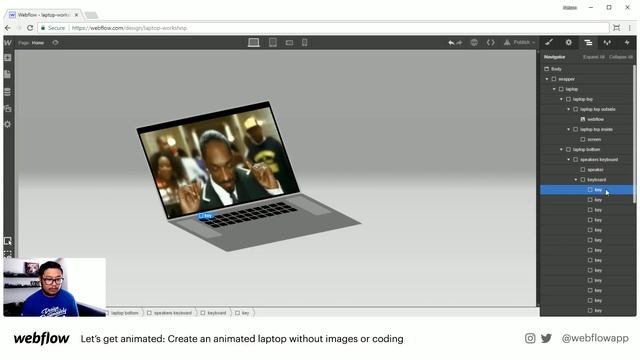Collapse the speakers keyboard element

569,160
